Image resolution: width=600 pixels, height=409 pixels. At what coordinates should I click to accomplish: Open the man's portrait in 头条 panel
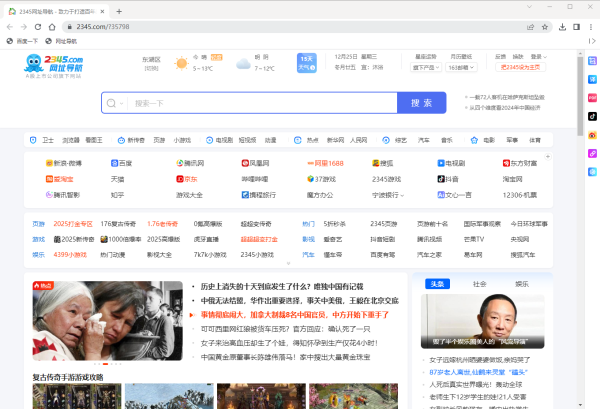[x=483, y=321]
